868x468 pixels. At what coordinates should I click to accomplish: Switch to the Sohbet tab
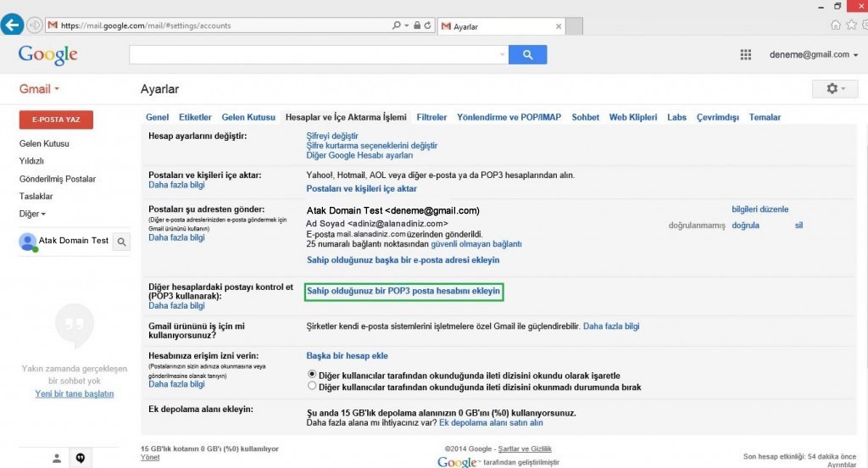click(585, 117)
